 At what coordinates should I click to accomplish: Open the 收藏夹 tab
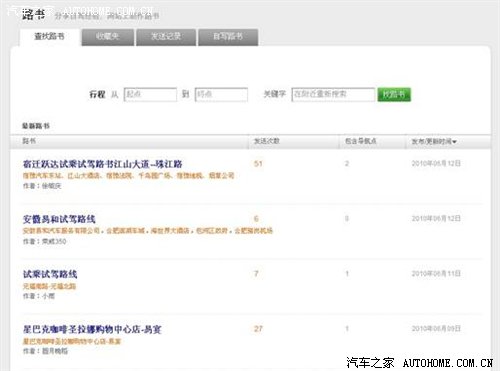pyautogui.click(x=108, y=37)
